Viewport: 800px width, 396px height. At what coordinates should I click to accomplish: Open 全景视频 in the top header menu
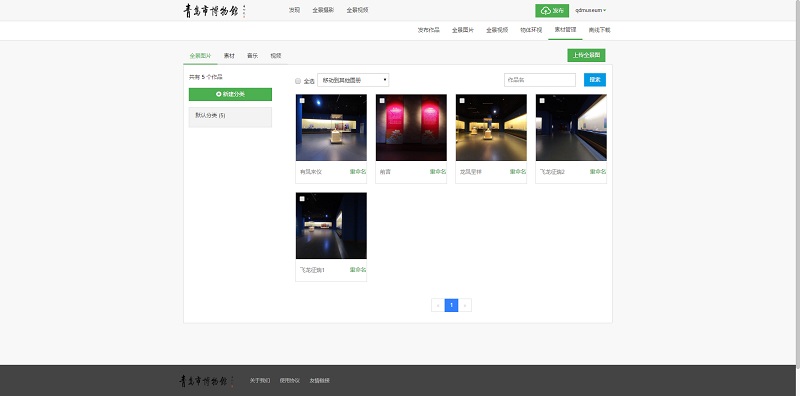pos(357,10)
